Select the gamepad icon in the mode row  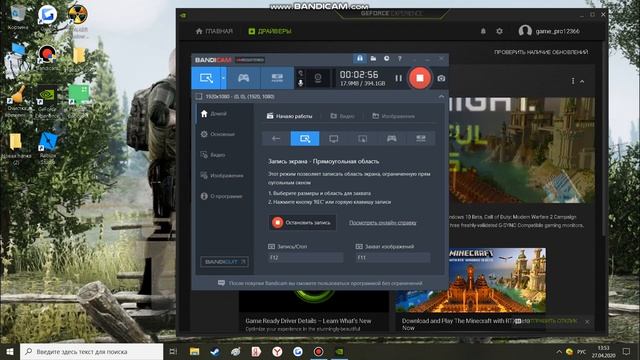(x=391, y=139)
